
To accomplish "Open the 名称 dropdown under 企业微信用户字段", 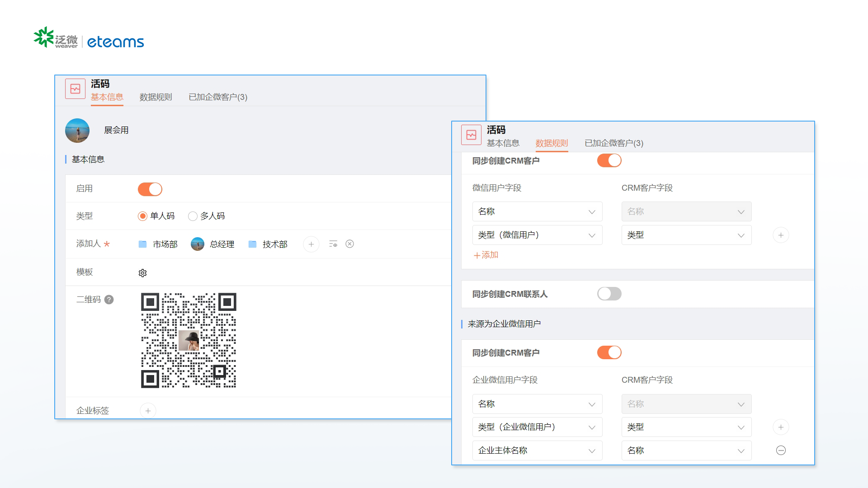I will pos(537,404).
